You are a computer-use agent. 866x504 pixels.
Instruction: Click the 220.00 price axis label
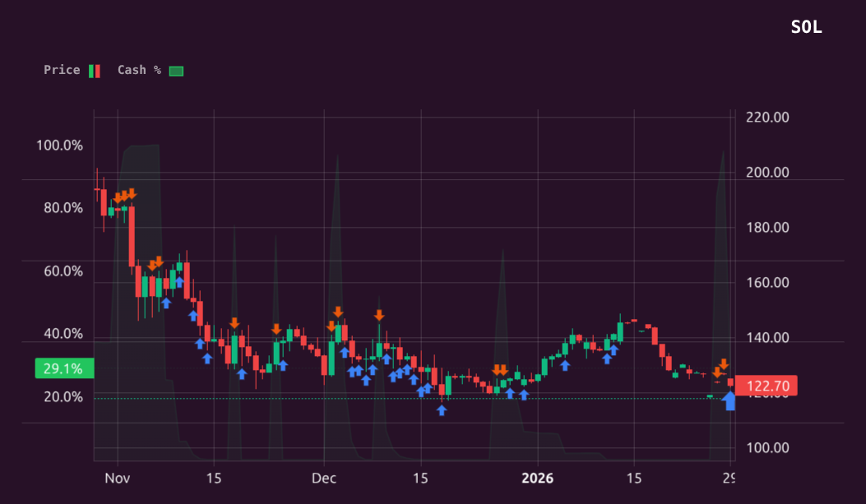click(x=766, y=118)
